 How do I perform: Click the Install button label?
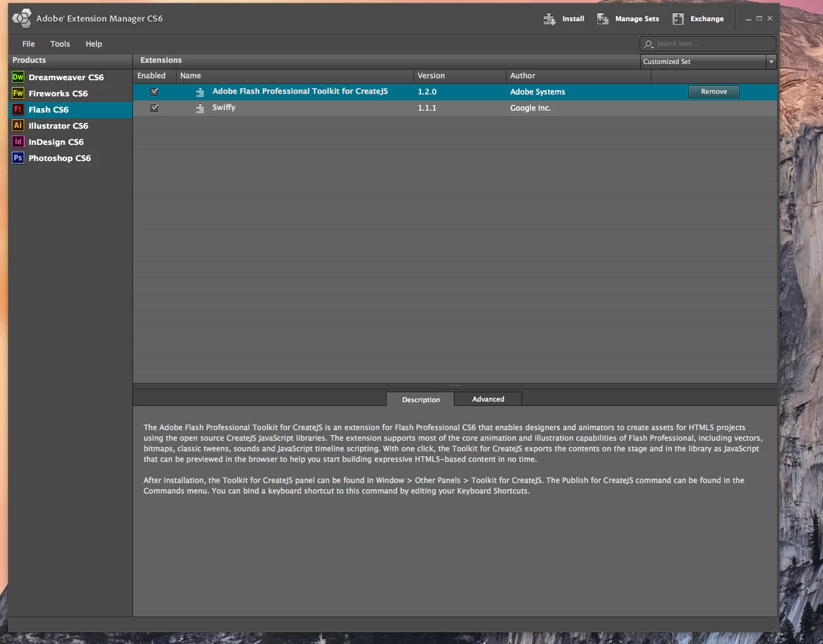click(573, 19)
